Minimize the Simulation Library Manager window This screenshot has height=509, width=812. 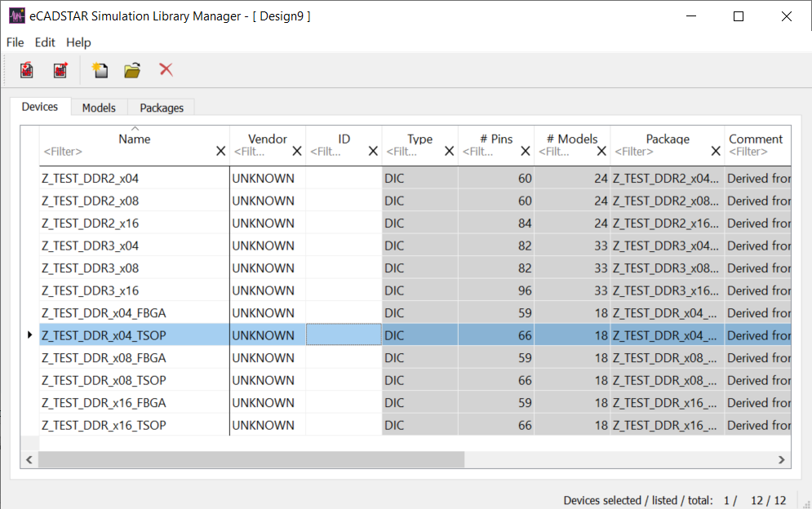coord(691,16)
